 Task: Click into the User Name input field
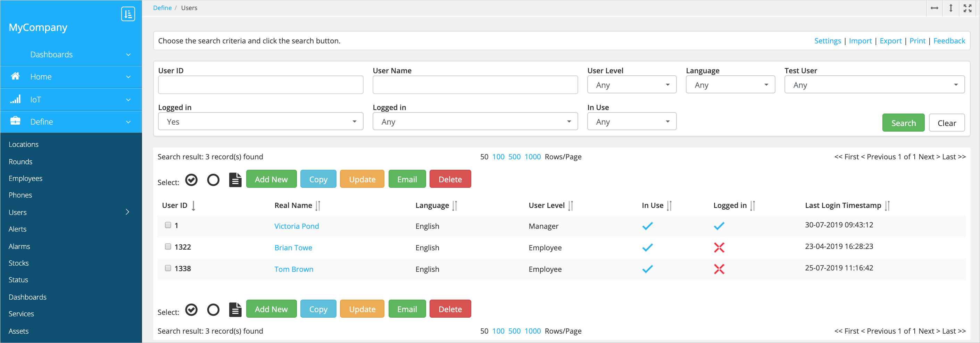point(475,85)
